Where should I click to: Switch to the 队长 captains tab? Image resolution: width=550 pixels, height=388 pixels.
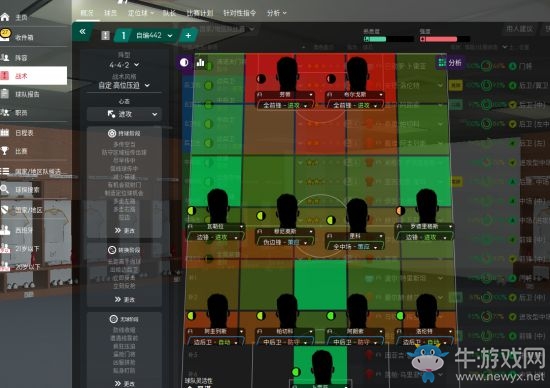(169, 13)
